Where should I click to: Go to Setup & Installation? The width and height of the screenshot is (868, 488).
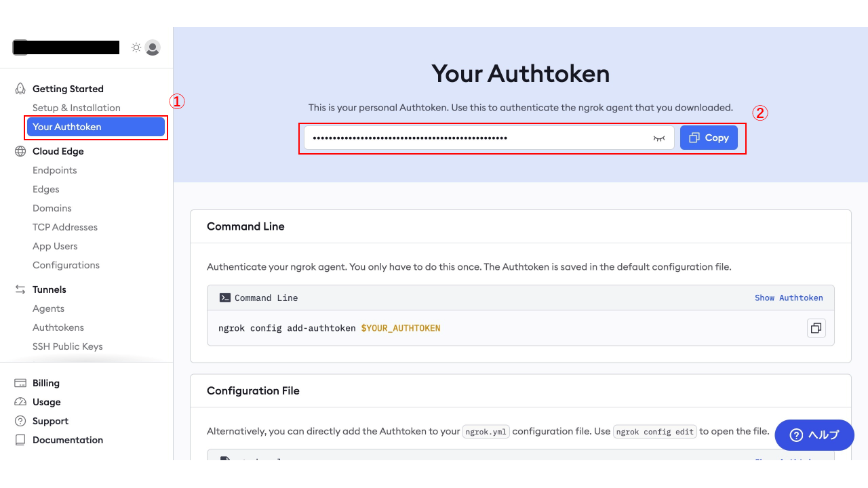pos(77,108)
